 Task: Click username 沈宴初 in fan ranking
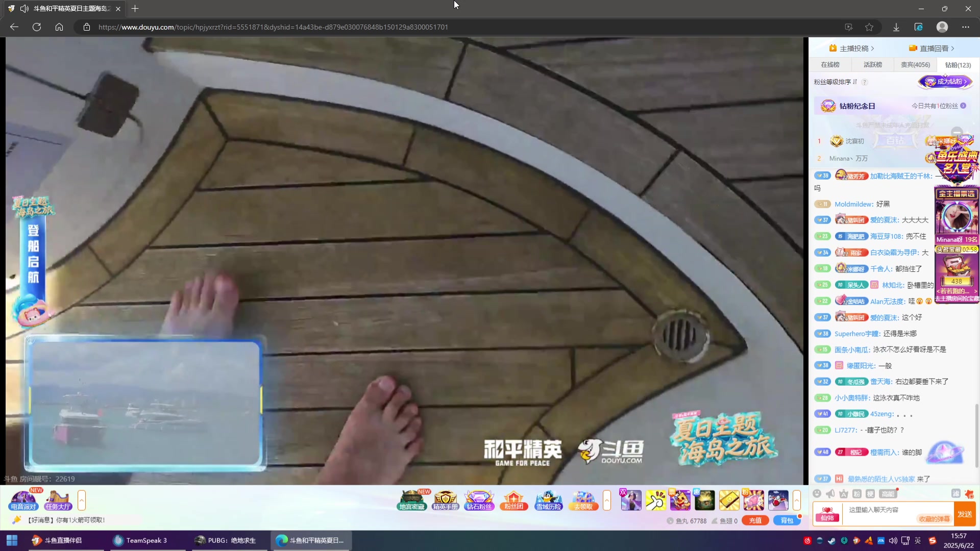[854, 141]
